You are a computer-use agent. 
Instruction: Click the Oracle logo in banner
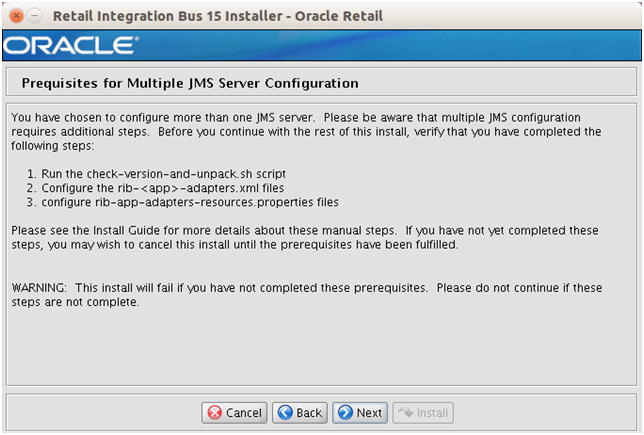pos(71,45)
